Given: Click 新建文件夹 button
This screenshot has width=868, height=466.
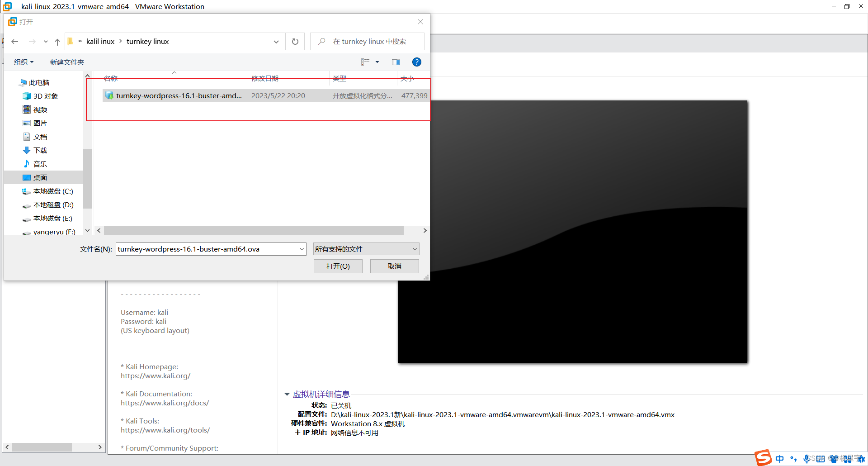Looking at the screenshot, I should [67, 62].
